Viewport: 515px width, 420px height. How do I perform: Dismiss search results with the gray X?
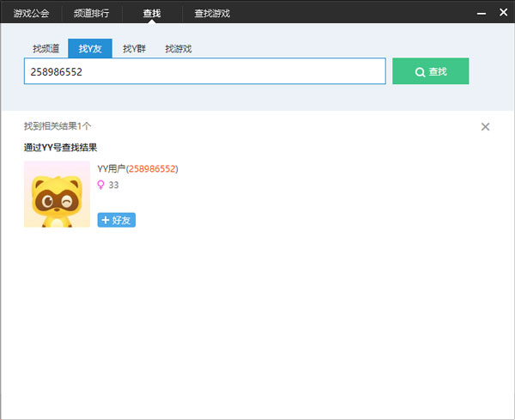tap(485, 127)
